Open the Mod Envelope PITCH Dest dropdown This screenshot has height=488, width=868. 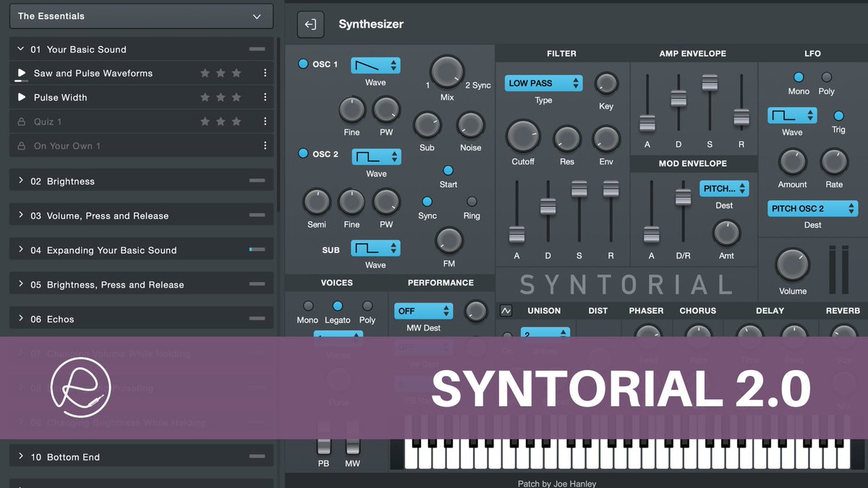click(x=724, y=189)
